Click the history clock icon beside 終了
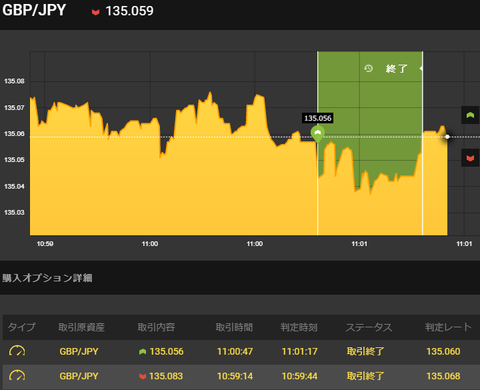This screenshot has width=480, height=390. click(368, 68)
